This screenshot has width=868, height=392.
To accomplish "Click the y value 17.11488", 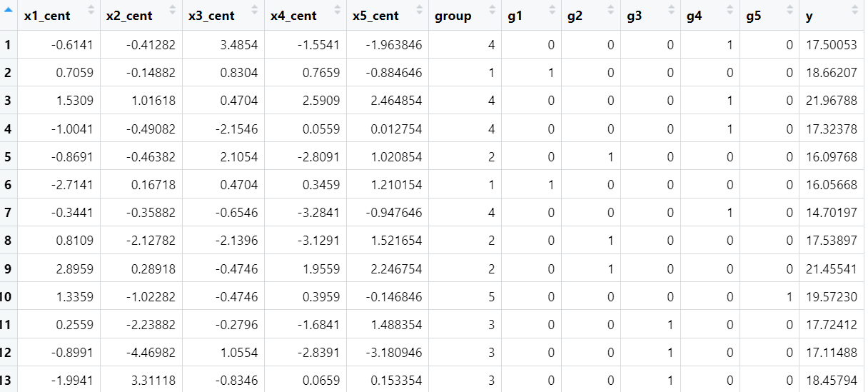I will (832, 353).
